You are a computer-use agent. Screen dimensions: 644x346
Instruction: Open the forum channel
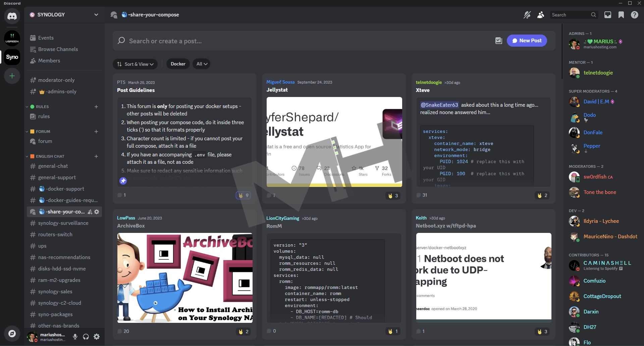pyautogui.click(x=64, y=141)
